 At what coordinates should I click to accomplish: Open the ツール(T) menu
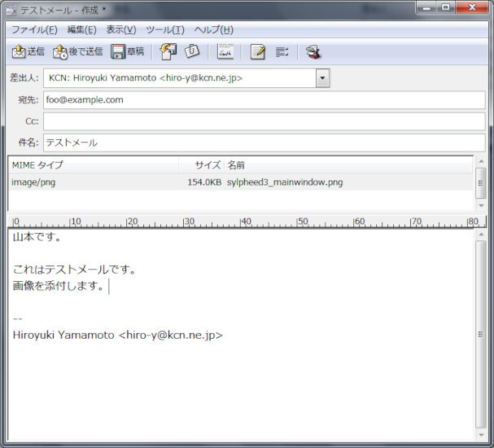tap(165, 30)
